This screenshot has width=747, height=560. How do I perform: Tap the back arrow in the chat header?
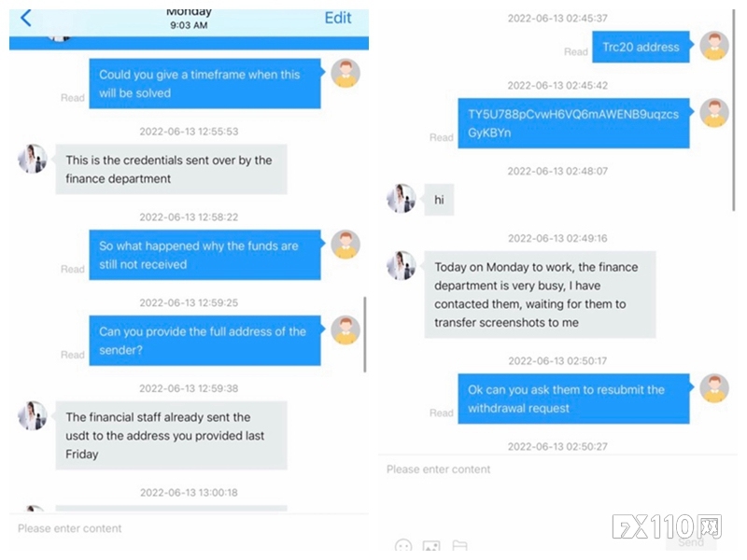(26, 19)
